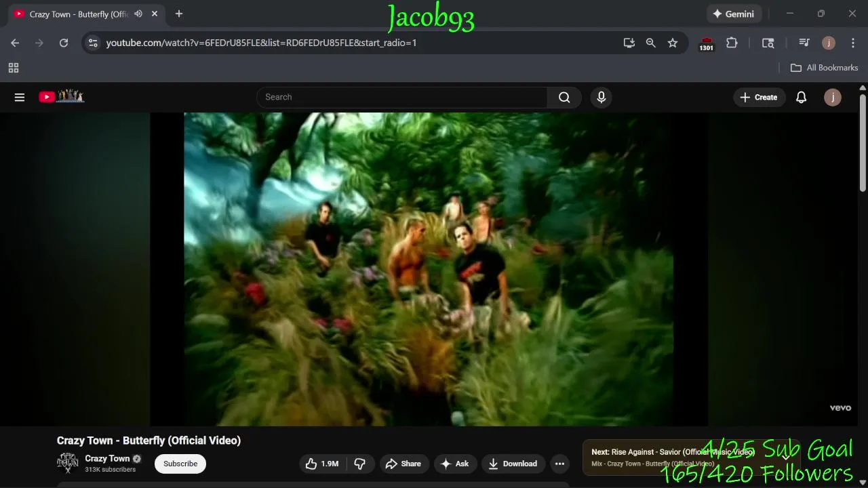Like the Butterfly video
The height and width of the screenshot is (488, 868).
click(322, 464)
